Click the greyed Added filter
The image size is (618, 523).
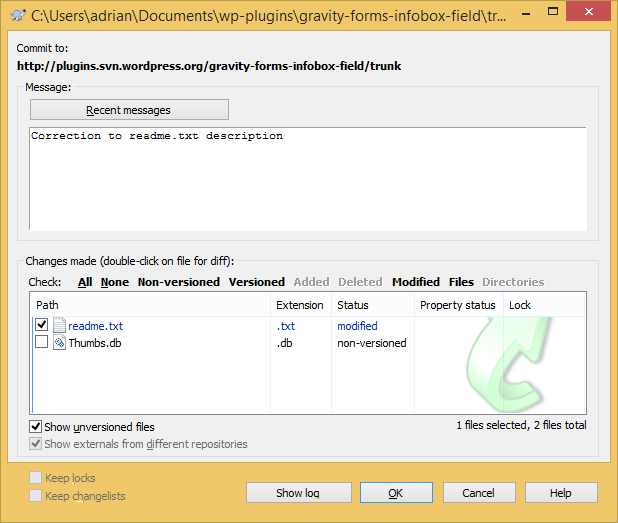tap(311, 282)
